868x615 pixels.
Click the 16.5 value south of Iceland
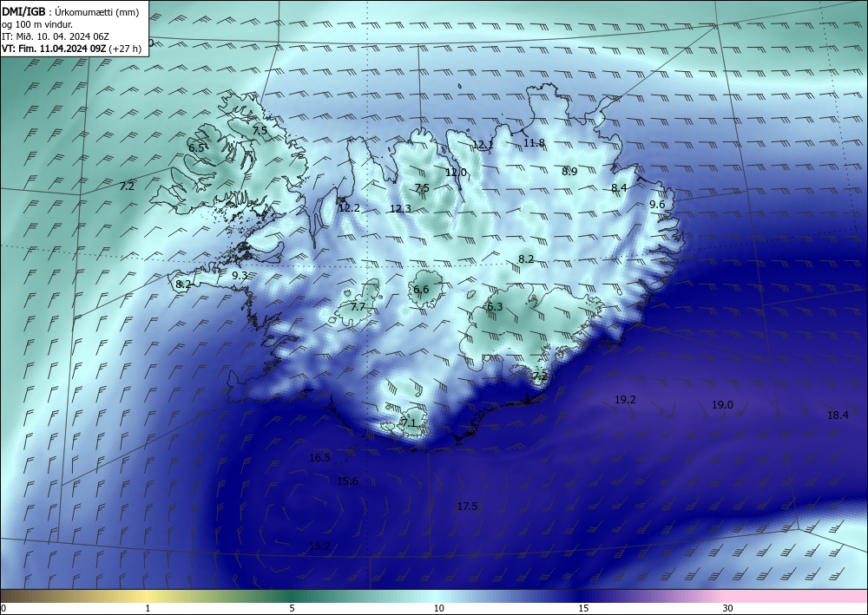pos(319,458)
